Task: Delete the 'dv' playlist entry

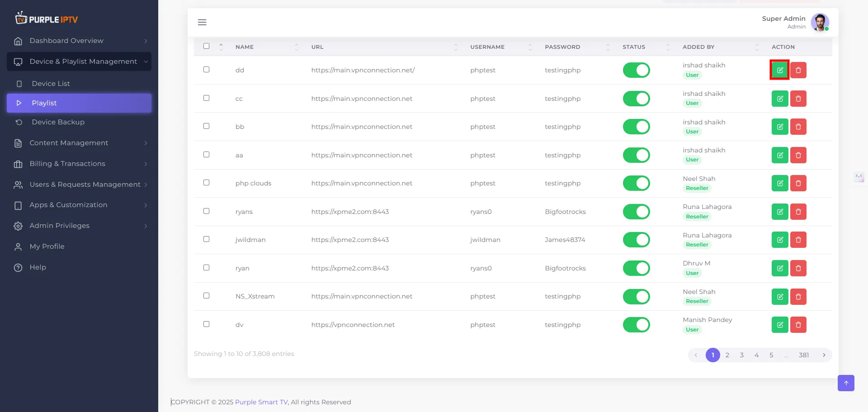Action: pos(798,325)
